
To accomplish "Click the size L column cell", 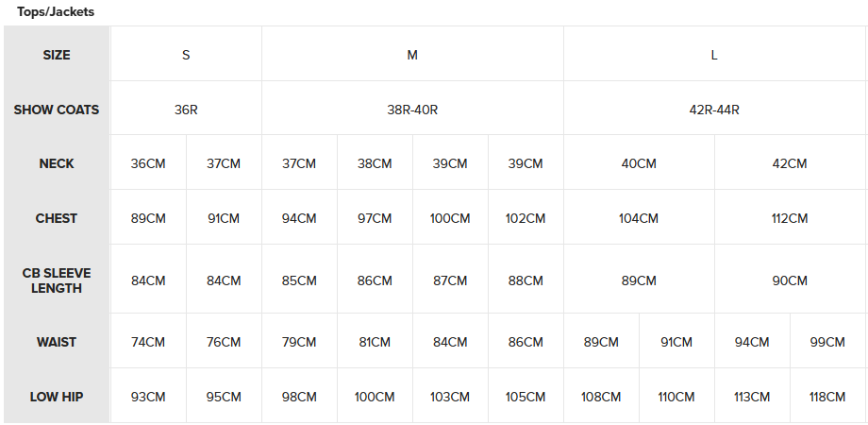I will pyautogui.click(x=714, y=55).
